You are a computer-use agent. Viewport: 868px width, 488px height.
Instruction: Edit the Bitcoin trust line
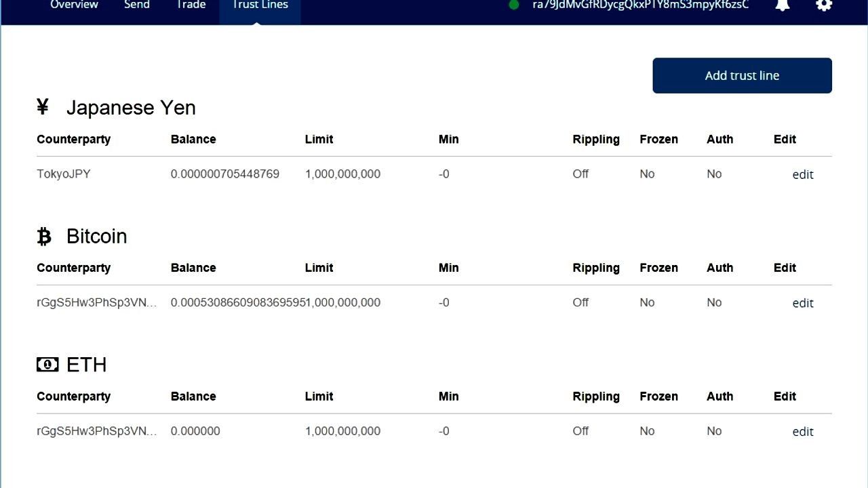[x=802, y=303]
